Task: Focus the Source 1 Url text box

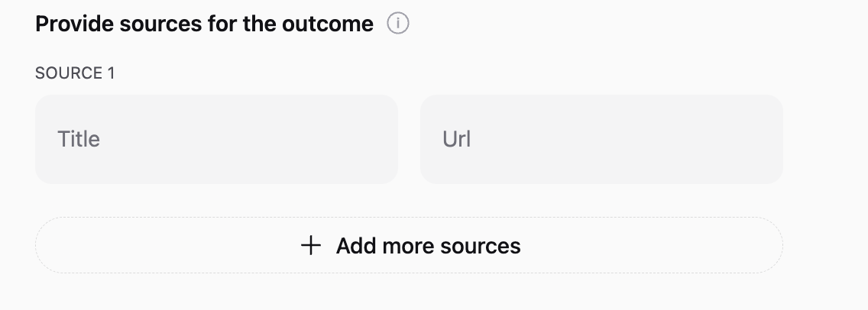Action: pos(601,139)
